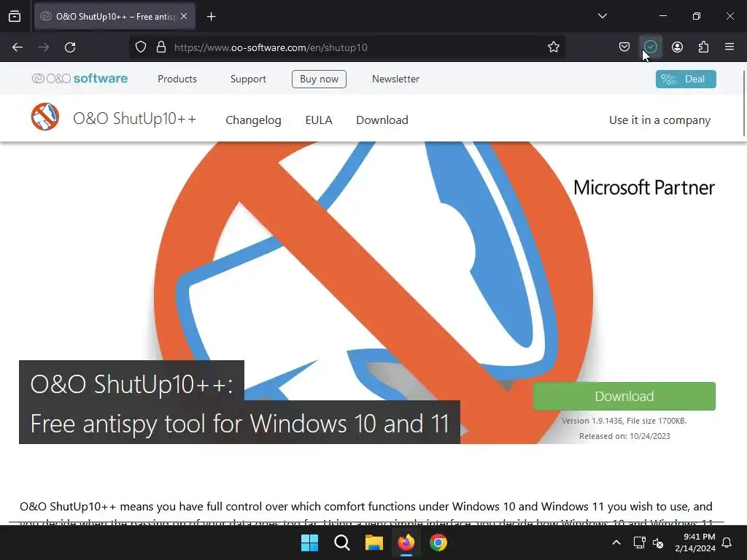The image size is (747, 560).
Task: Click the Version 1.9.1436 file size text
Action: [624, 421]
